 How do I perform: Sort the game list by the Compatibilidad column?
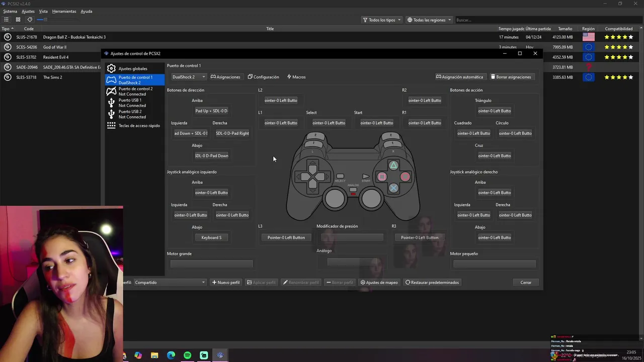[619, 29]
